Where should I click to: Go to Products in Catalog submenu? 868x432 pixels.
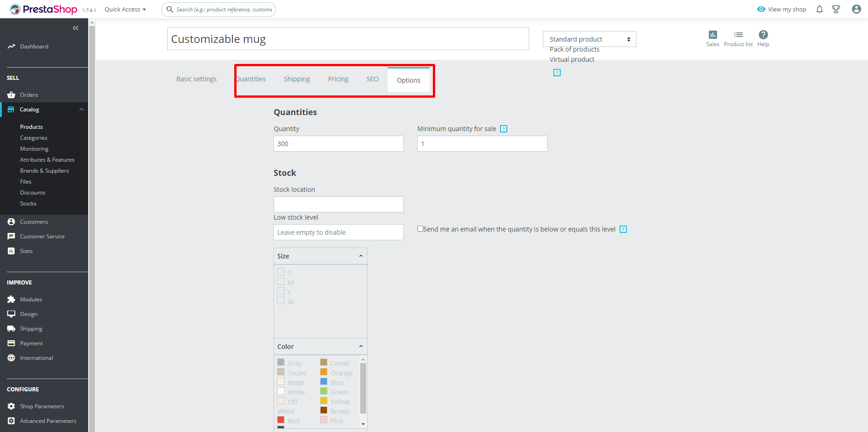coord(32,127)
